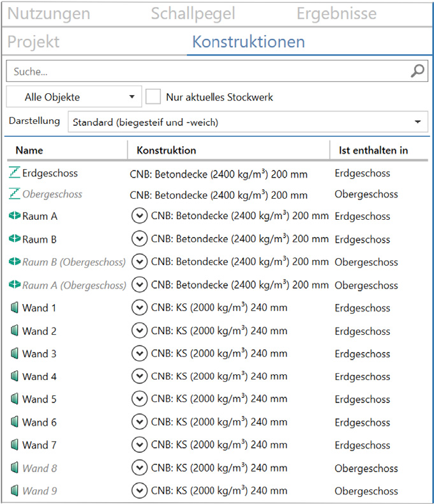This screenshot has width=434, height=504.
Task: Select the Raum A (Obergeschoss) name
Action: tap(74, 285)
